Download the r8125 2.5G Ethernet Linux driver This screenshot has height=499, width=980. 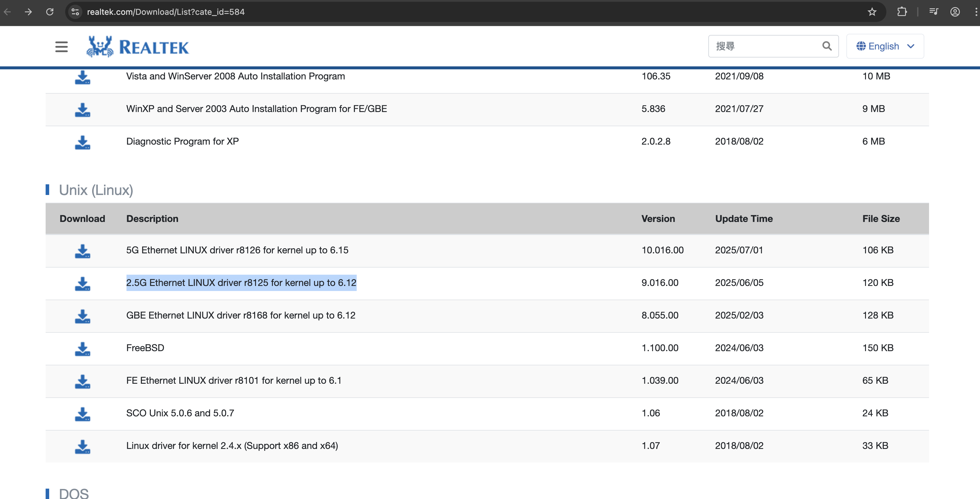coord(82,284)
